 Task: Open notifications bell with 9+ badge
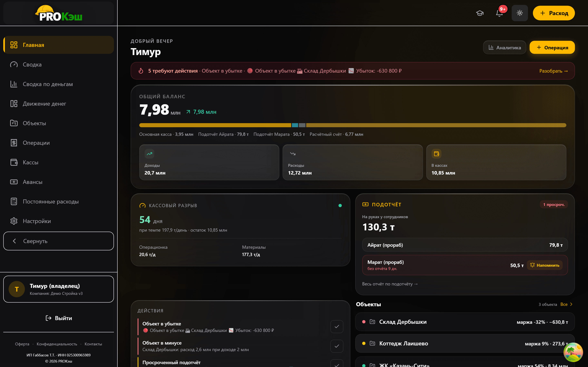click(500, 13)
